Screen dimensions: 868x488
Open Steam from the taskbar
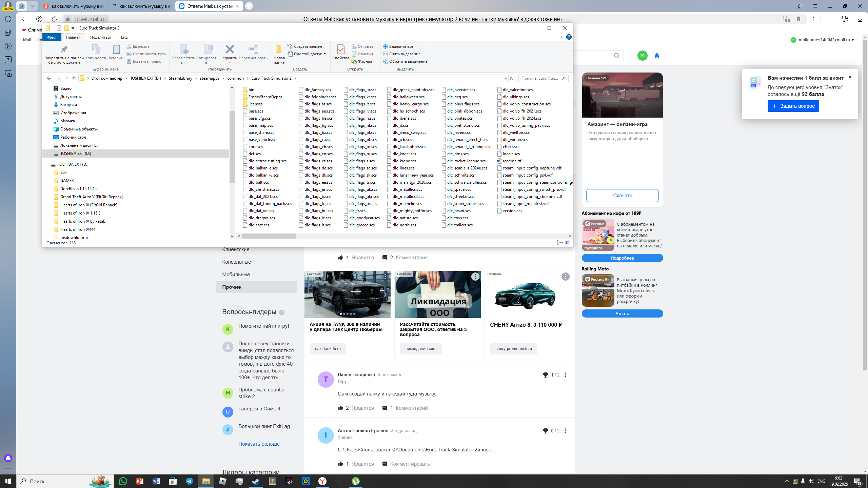point(256,481)
